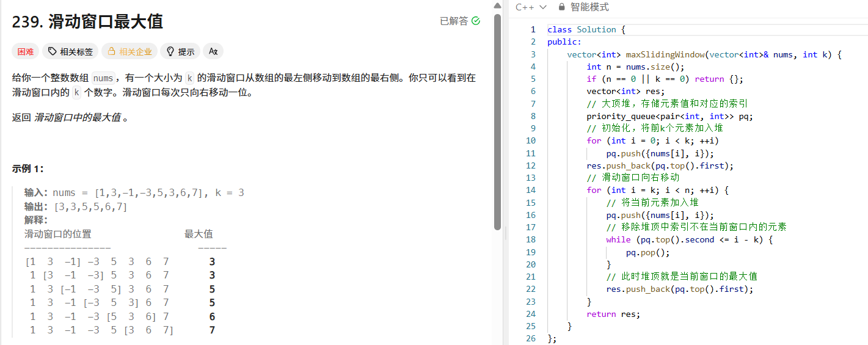
Task: Click the comment 将当前元素加入堆
Action: (x=652, y=203)
